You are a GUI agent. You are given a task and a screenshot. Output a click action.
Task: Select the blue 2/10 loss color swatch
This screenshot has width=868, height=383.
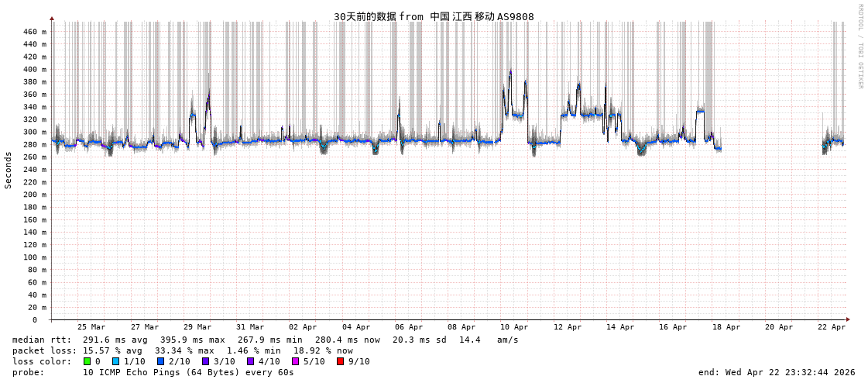161,361
